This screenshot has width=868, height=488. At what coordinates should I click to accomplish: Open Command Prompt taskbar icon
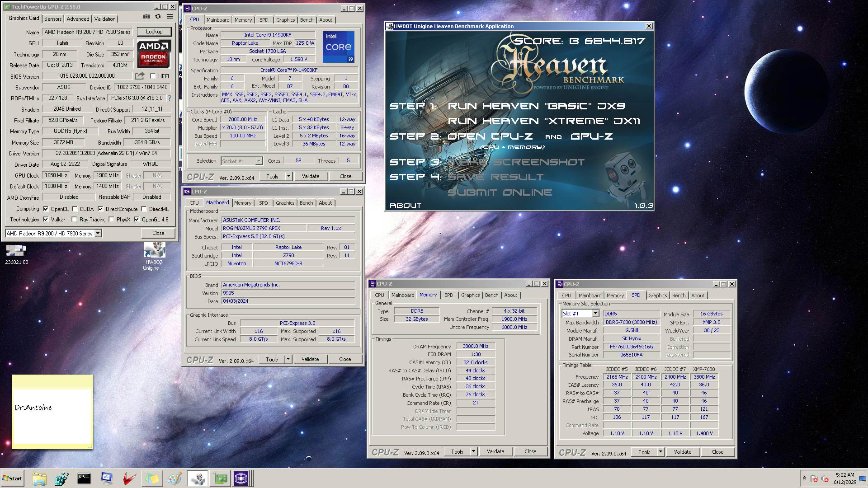tap(84, 479)
